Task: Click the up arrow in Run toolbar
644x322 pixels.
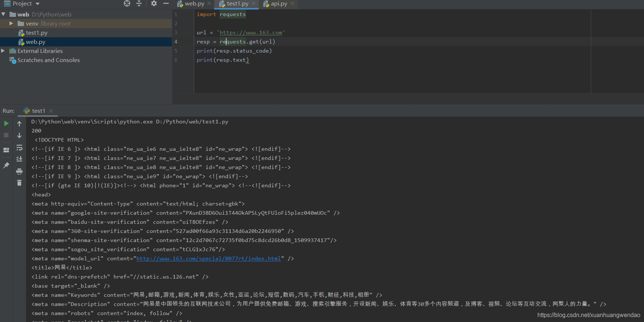Action: point(19,124)
